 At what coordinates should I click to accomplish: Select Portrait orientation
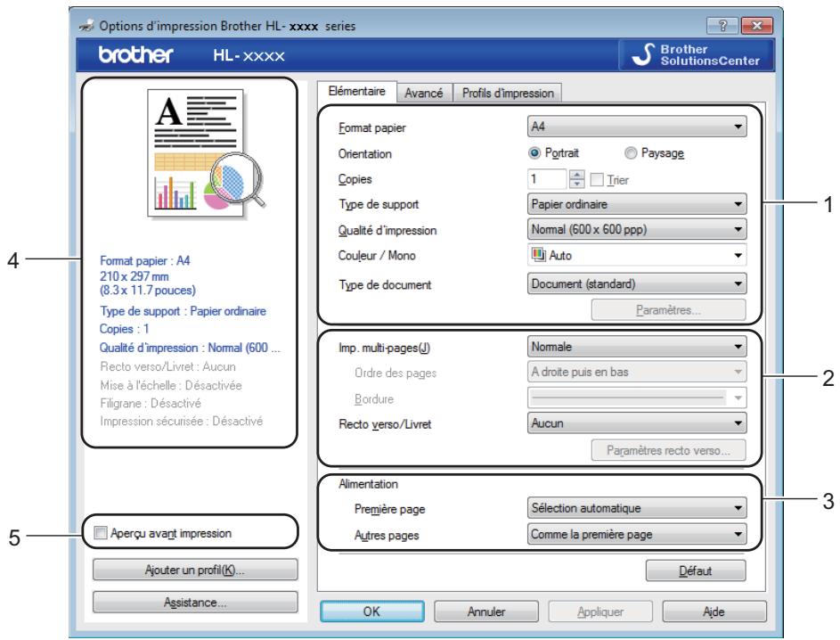(534, 152)
